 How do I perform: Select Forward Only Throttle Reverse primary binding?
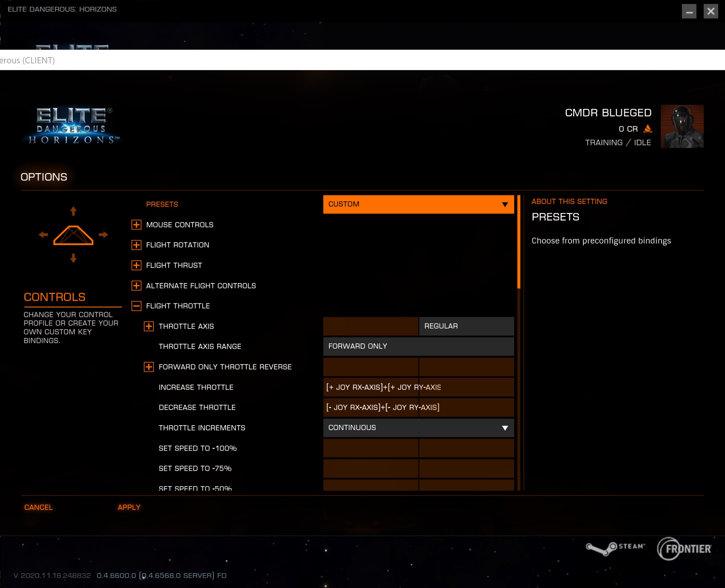371,366
